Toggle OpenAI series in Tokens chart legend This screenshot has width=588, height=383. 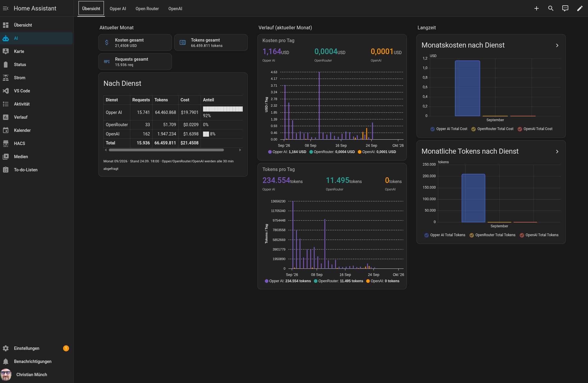pyautogui.click(x=383, y=281)
